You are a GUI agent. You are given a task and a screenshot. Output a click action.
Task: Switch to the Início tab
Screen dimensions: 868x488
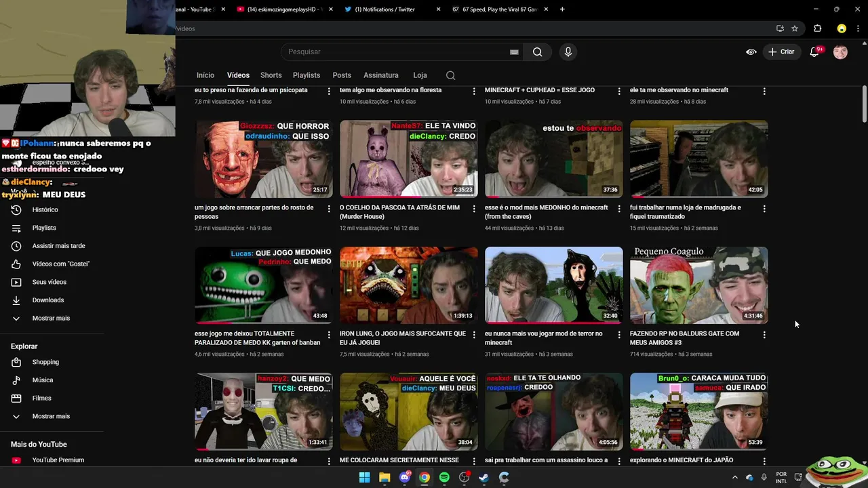(x=205, y=75)
